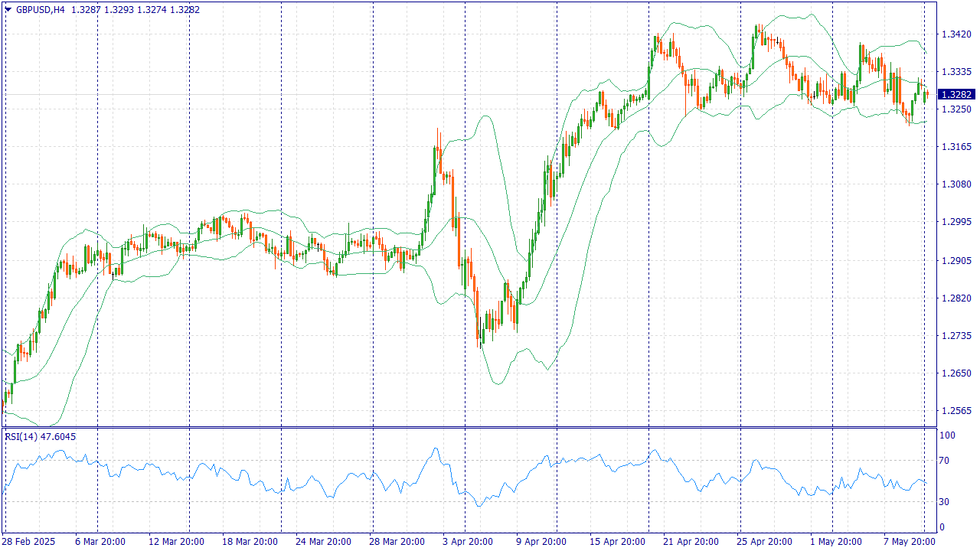
Task: Click the 1.2995 price axis label
Action: (957, 222)
